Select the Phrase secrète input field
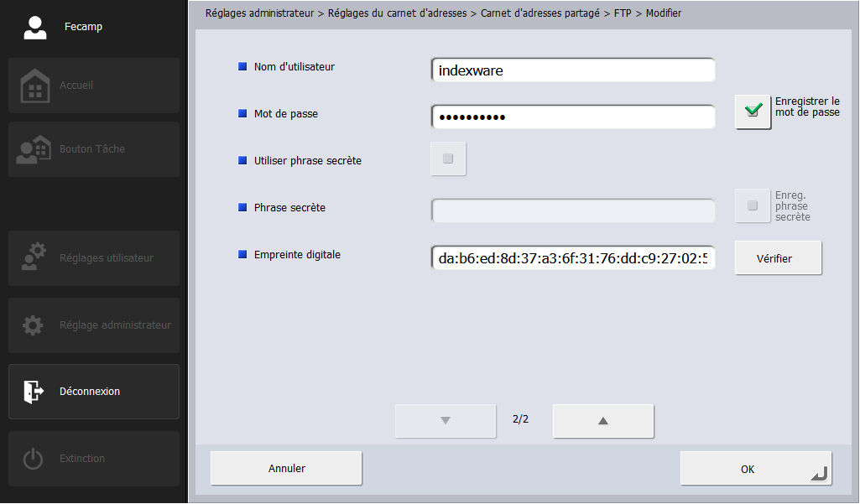The height and width of the screenshot is (504, 860). point(573,210)
